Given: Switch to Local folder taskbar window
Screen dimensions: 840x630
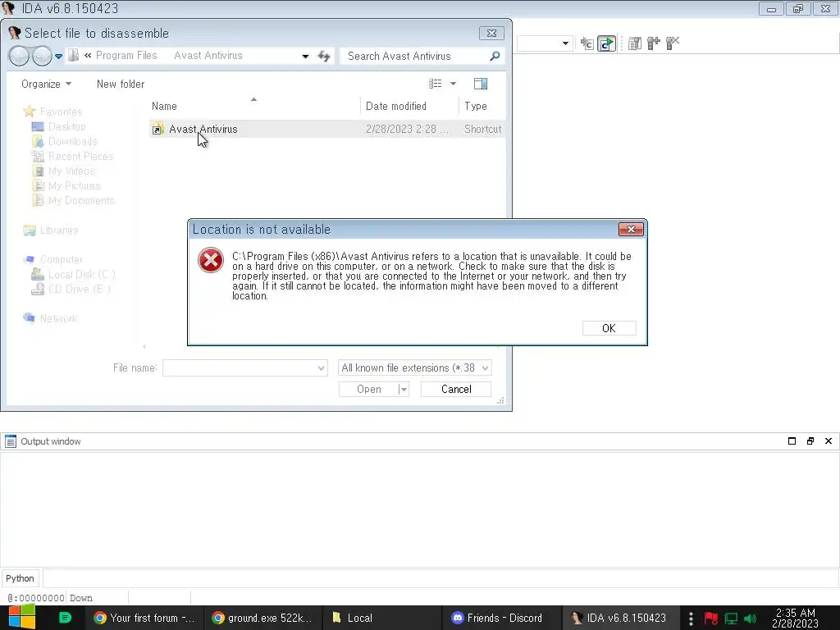Looking at the screenshot, I should click(381, 618).
